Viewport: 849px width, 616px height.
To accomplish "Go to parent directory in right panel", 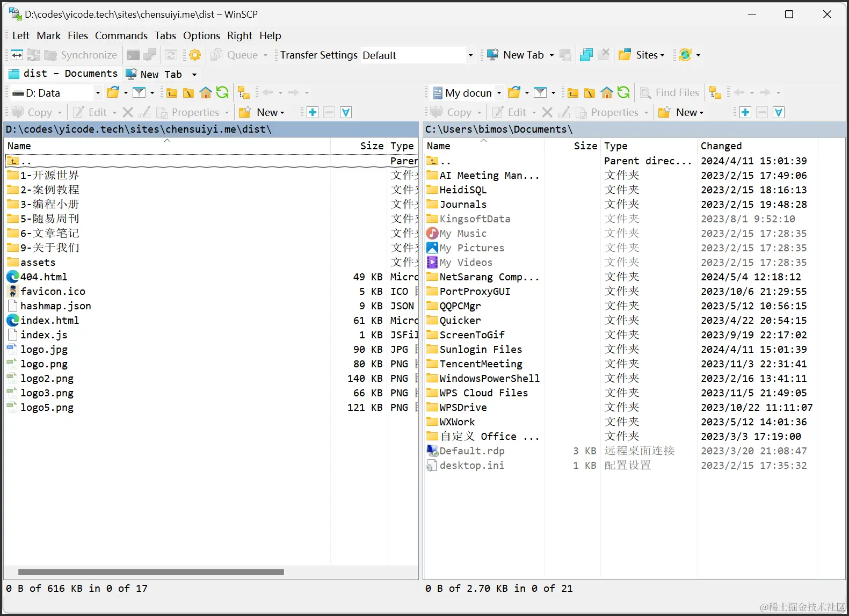I will pyautogui.click(x=573, y=93).
